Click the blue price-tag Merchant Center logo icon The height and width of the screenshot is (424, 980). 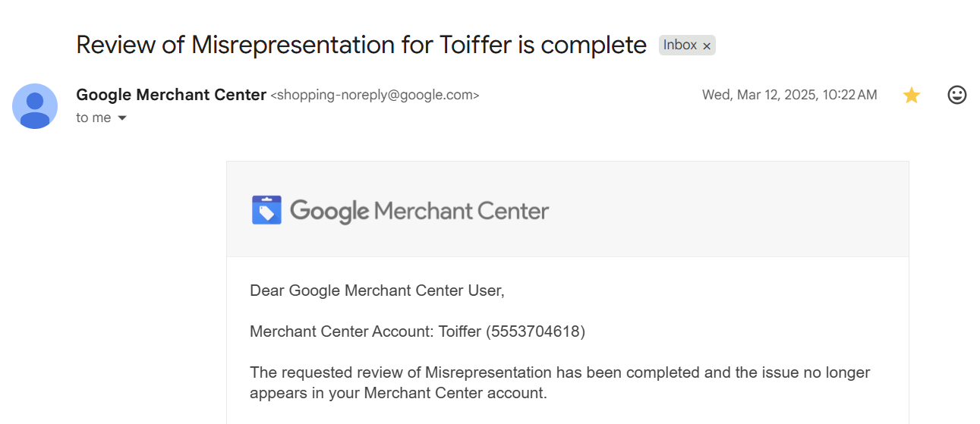pyautogui.click(x=266, y=210)
